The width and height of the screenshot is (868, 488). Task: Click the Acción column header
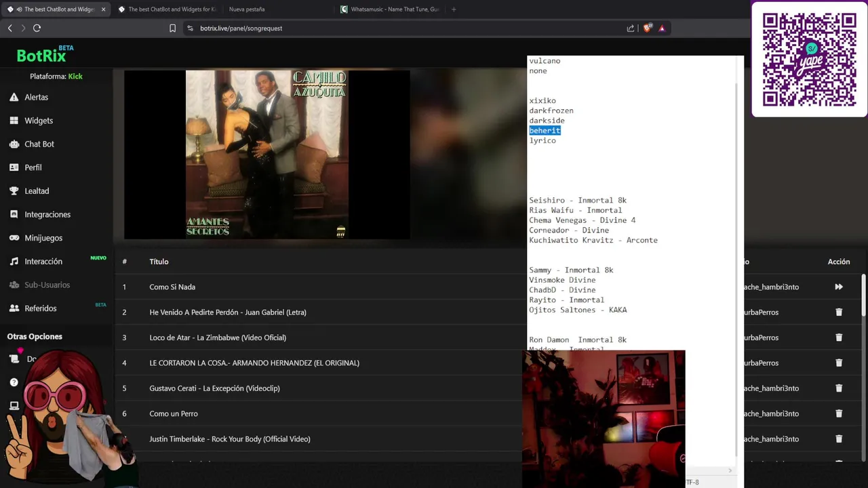click(839, 262)
